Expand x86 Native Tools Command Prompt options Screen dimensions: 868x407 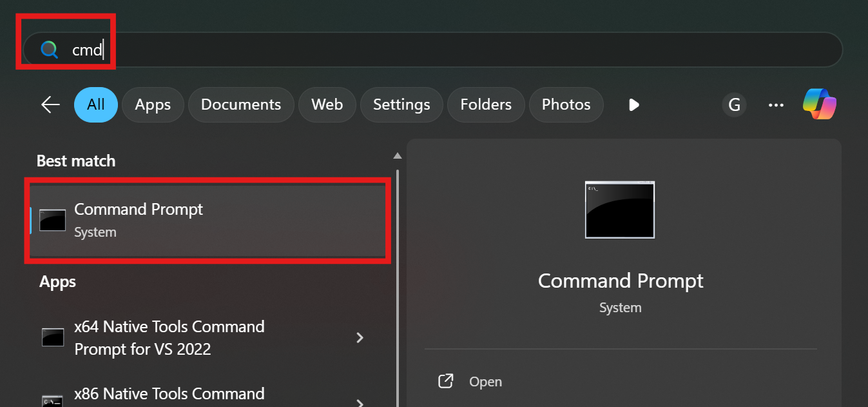pos(360,402)
